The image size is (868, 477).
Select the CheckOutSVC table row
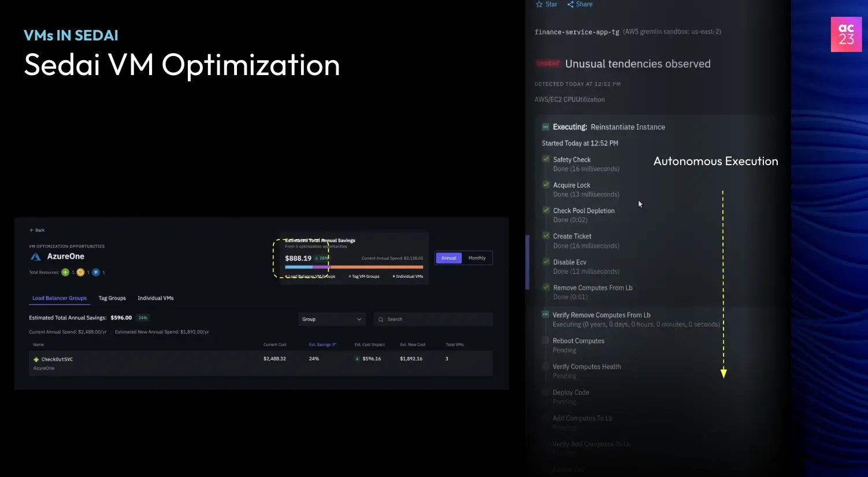(x=261, y=363)
